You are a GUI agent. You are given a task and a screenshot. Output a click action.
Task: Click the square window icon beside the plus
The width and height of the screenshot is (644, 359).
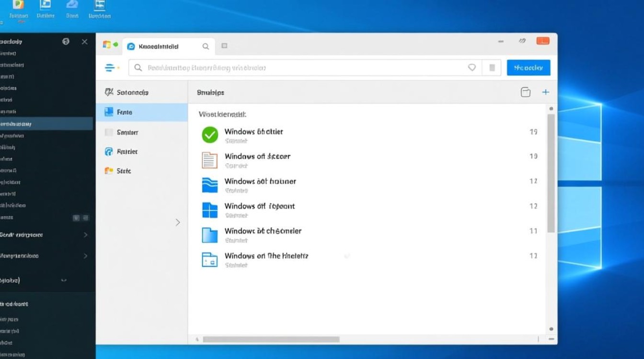tap(526, 92)
